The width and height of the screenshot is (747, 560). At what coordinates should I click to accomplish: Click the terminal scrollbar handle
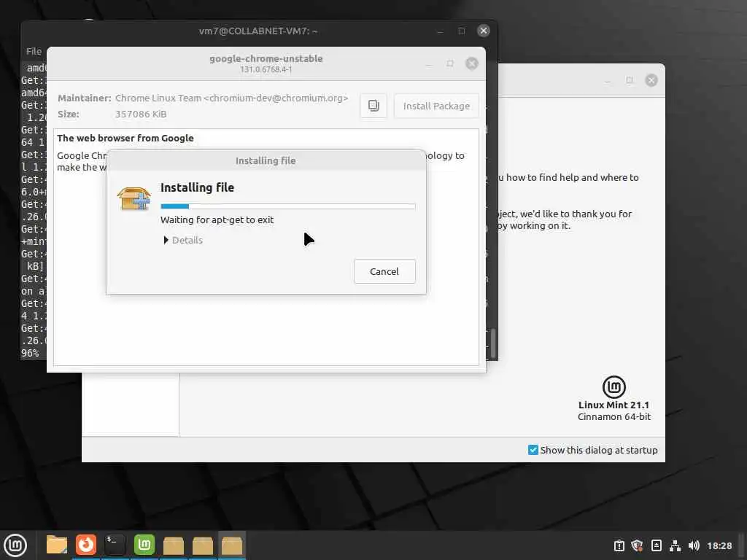point(493,343)
